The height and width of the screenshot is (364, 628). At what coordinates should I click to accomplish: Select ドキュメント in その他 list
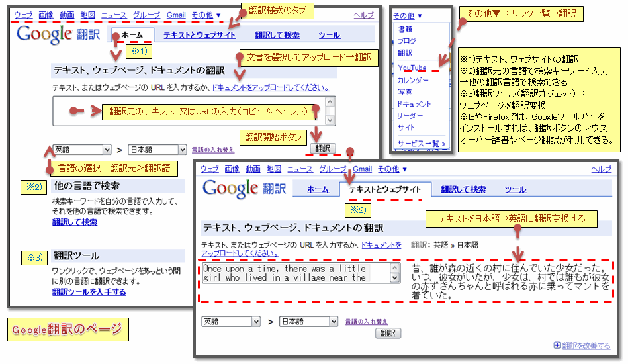(x=414, y=104)
